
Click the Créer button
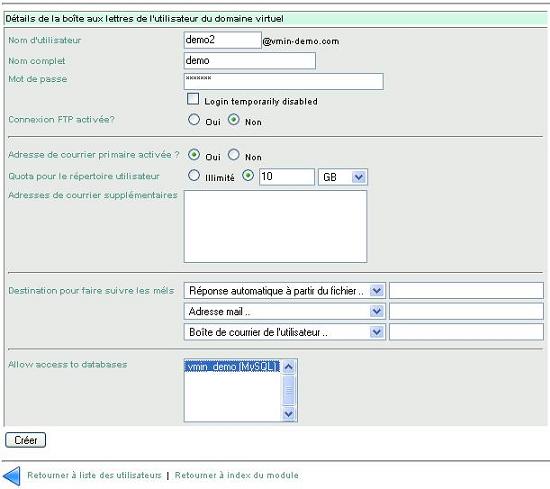point(25,440)
